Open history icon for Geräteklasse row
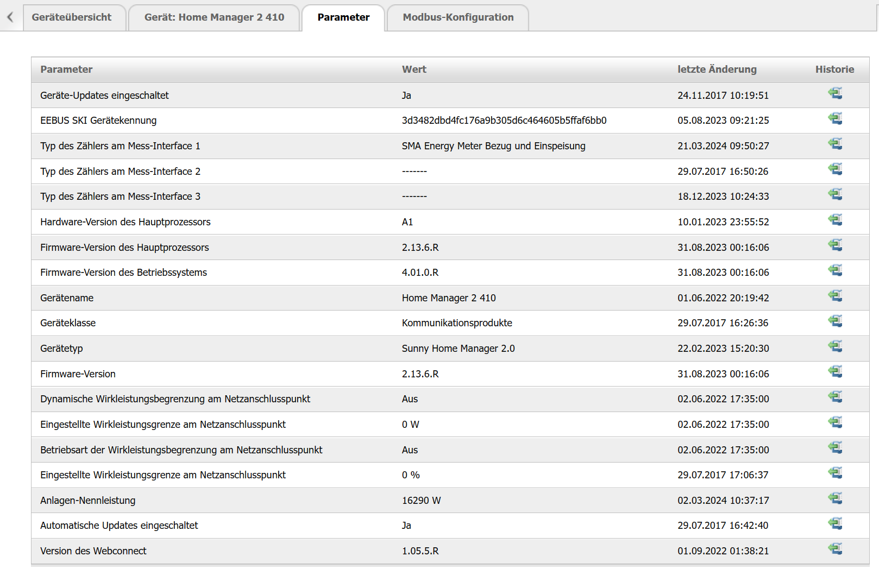Screen dimensions: 879x588 click(835, 321)
